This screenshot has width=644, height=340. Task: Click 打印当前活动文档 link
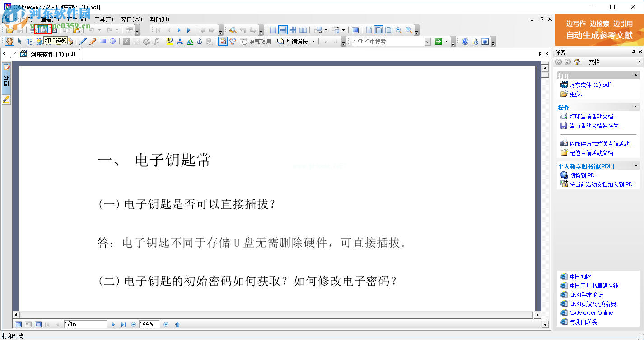coord(594,117)
